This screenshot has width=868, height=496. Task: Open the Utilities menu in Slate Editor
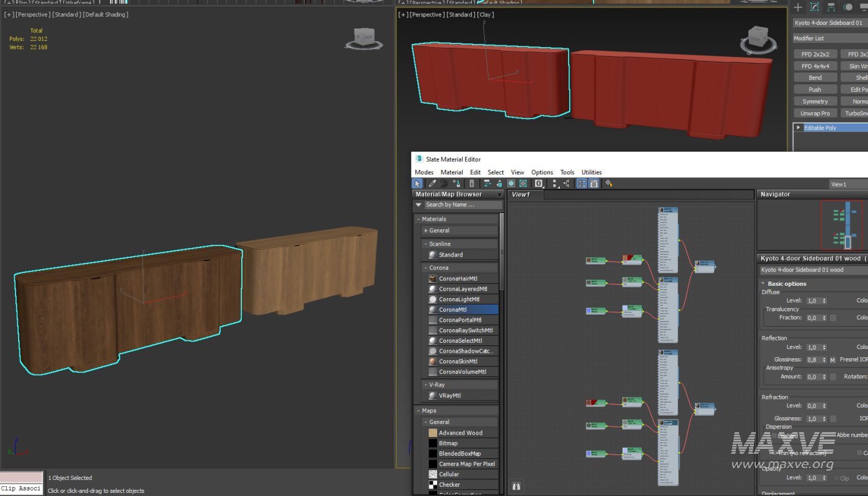click(x=591, y=172)
